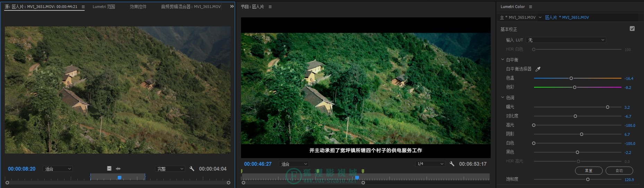This screenshot has width=644, height=188.
Task: Click the 曝光 exposure slider handle
Action: click(x=608, y=107)
